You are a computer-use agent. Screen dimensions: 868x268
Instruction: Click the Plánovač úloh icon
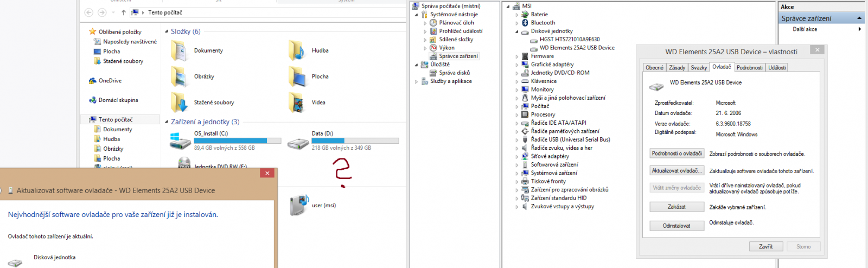pyautogui.click(x=433, y=23)
